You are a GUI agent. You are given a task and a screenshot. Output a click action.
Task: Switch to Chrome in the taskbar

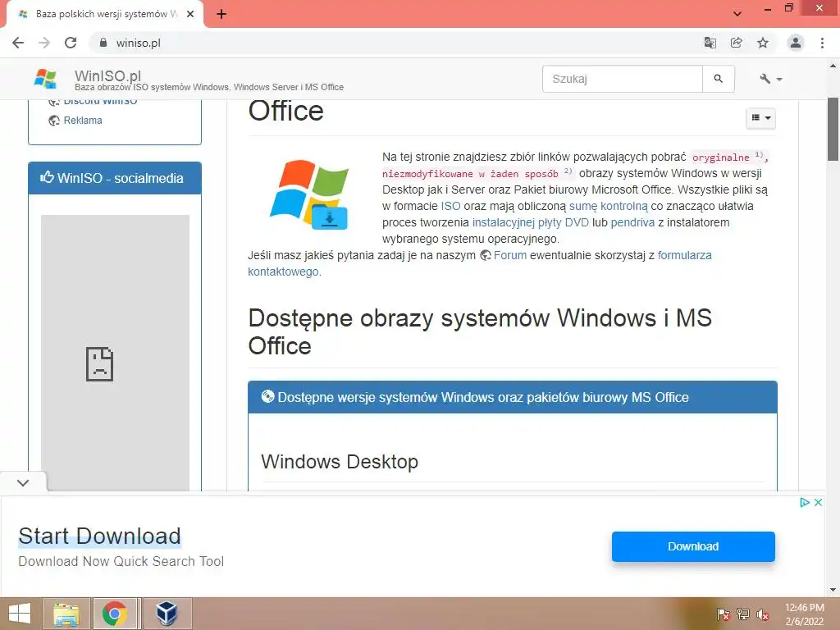point(115,614)
